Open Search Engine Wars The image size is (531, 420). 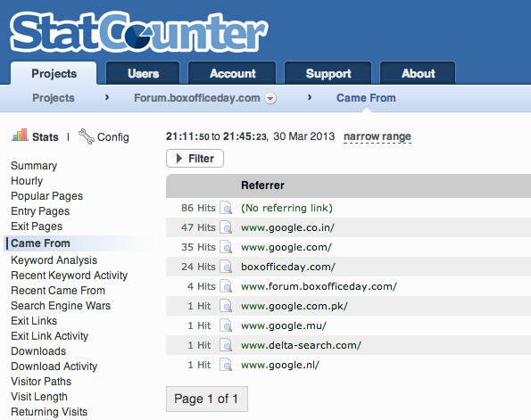[61, 306]
